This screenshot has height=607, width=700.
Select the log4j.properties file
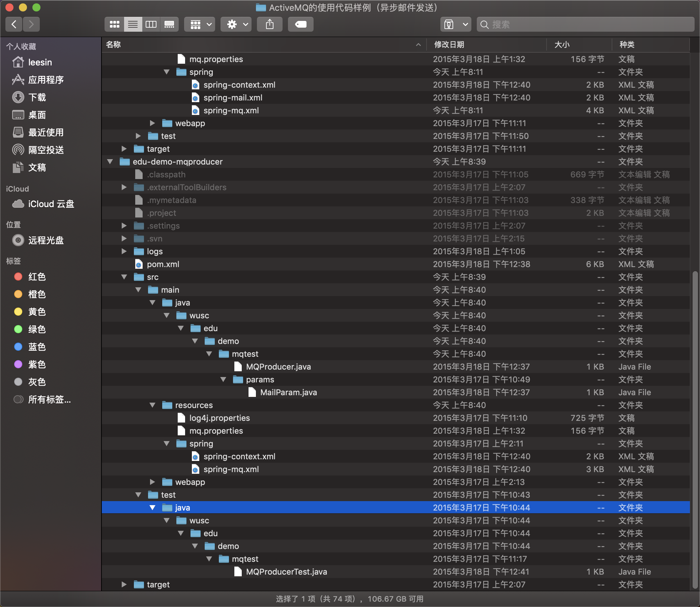[396, 418]
